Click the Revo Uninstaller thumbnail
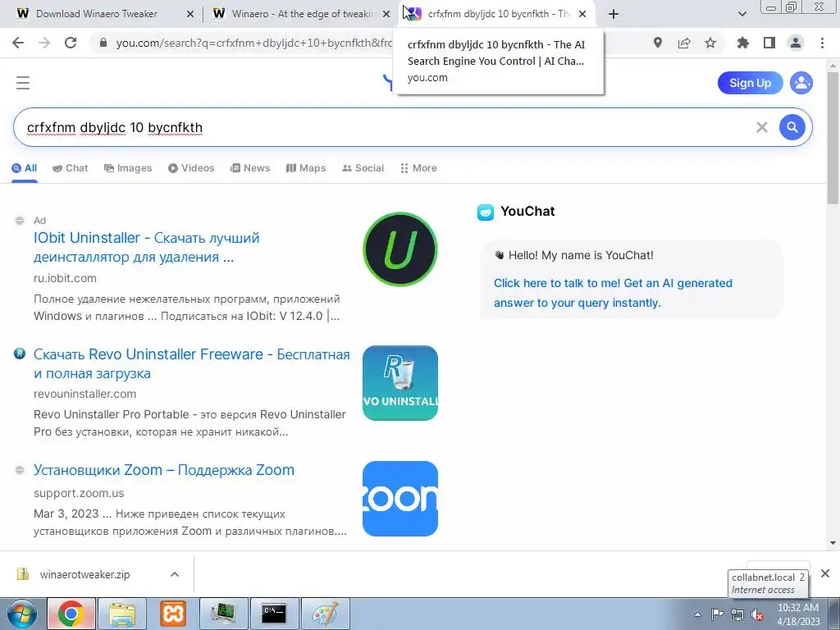 400,383
